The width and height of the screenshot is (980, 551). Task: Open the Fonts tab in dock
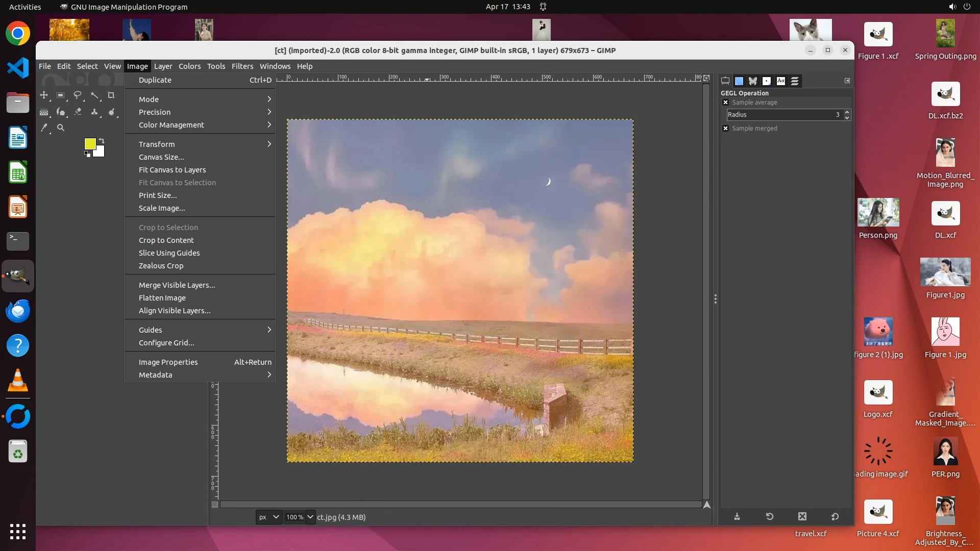point(780,81)
